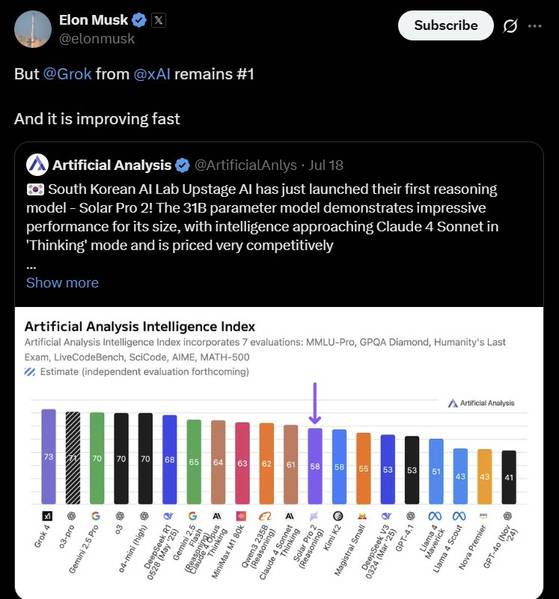Viewport: 559px width, 599px height.
Task: Open the Jul 18 post timestamp
Action: 326,165
